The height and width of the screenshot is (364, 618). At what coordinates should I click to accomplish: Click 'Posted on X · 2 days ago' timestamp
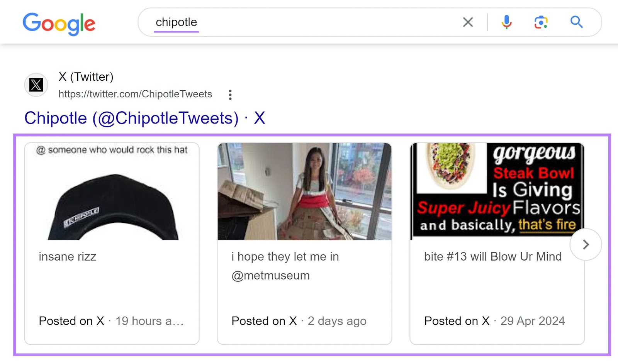(x=299, y=321)
